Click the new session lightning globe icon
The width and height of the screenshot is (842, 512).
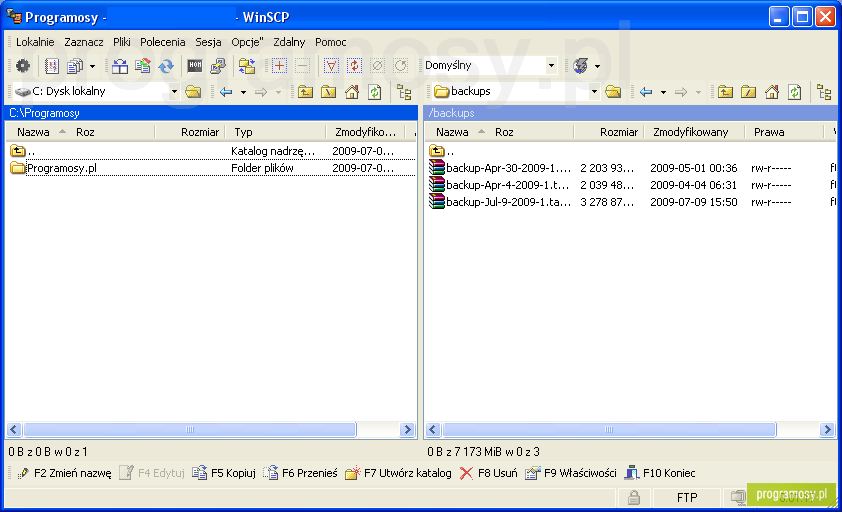580,66
